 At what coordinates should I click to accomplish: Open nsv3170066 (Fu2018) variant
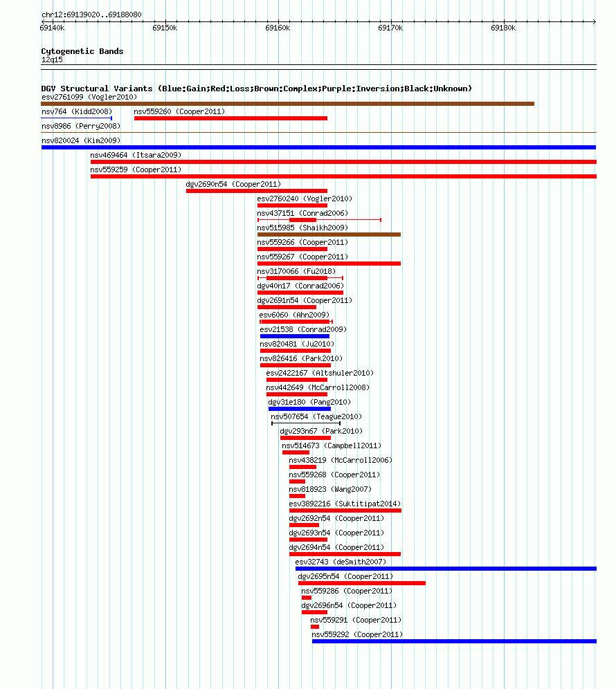[296, 271]
